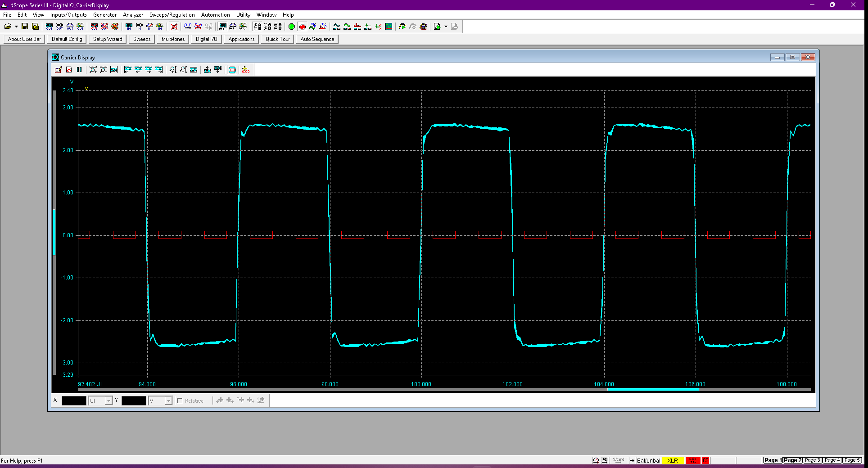868x468 pixels.
Task: Select the channel B only option
Action: tap(267, 27)
